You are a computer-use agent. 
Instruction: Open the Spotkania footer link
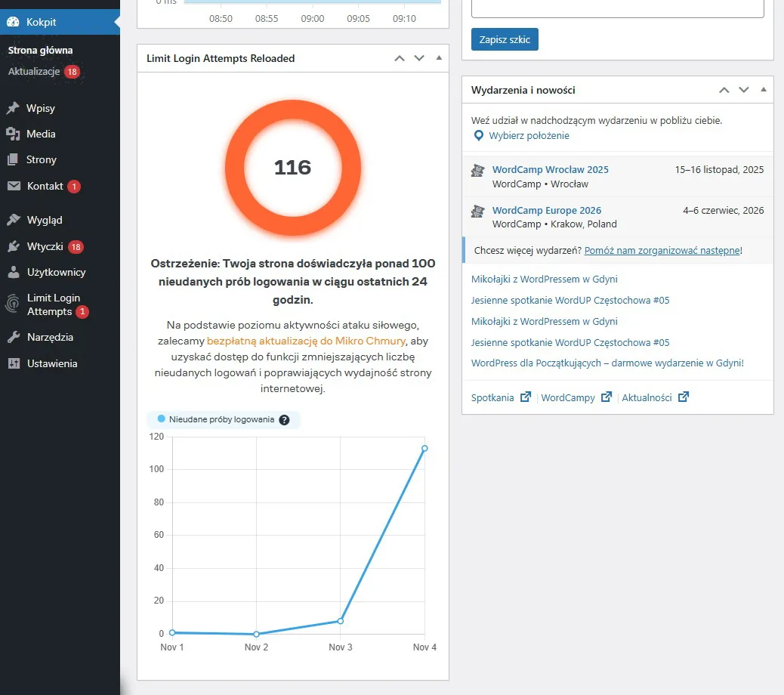point(492,397)
